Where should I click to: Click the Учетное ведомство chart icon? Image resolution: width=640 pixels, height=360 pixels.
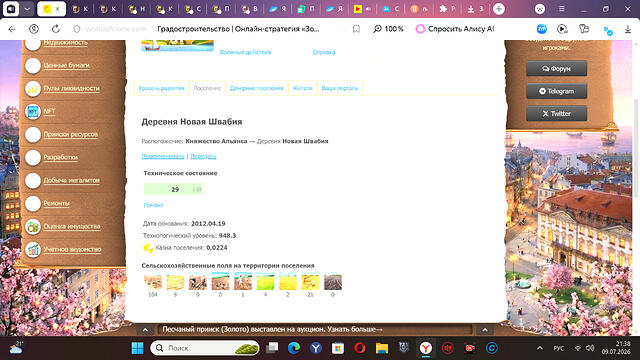click(33, 249)
